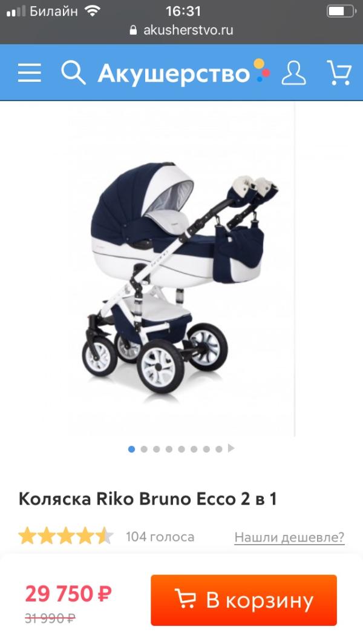Tap the Акушерство logo

click(x=184, y=73)
